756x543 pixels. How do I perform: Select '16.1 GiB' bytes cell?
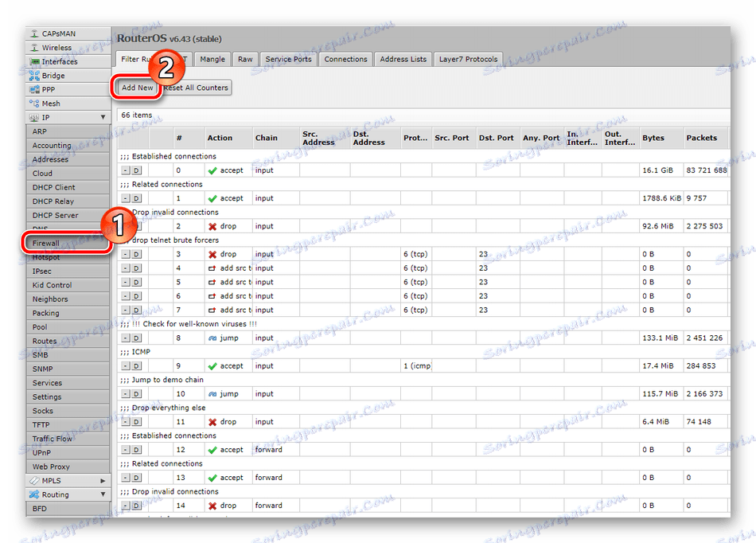661,170
